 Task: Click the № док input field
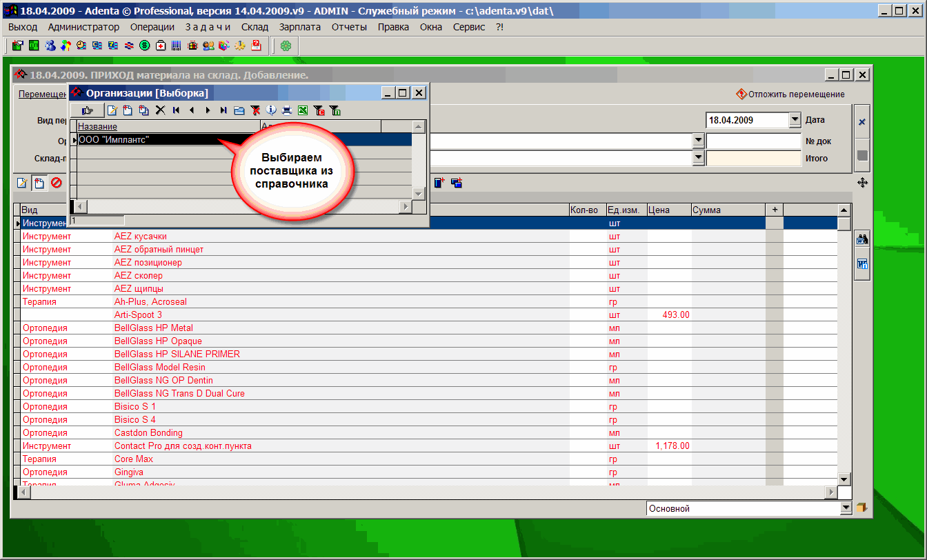[x=753, y=141]
